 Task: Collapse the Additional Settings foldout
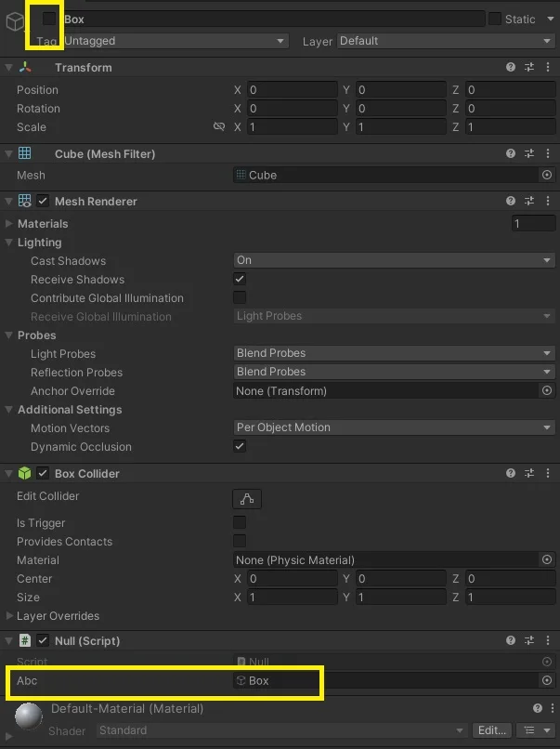click(x=8, y=410)
